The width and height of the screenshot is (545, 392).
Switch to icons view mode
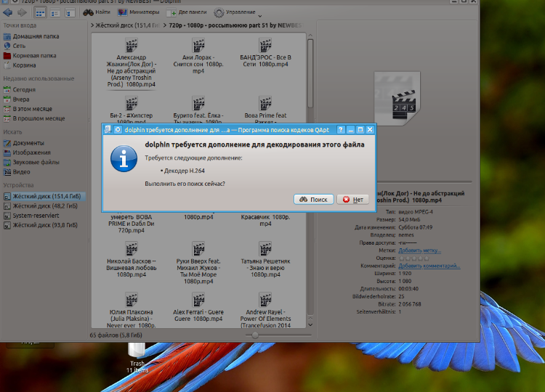click(x=41, y=12)
